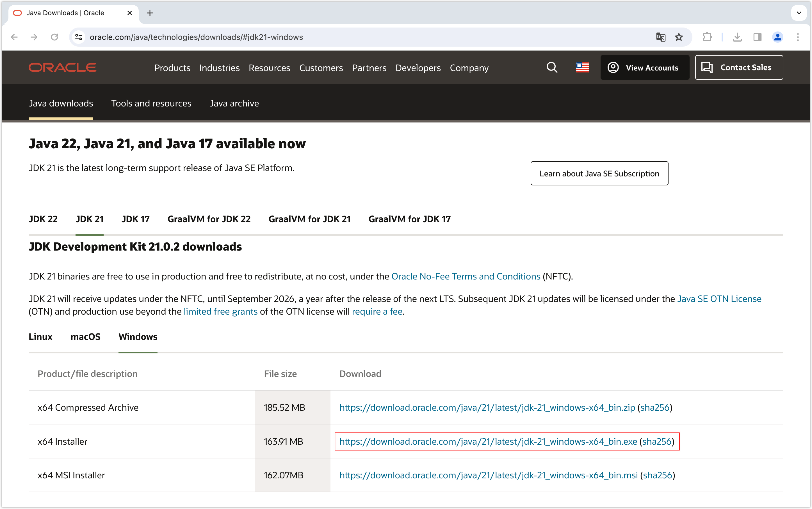Open the tab search chevron
Viewport: 812px width, 509px height.
pyautogui.click(x=799, y=13)
